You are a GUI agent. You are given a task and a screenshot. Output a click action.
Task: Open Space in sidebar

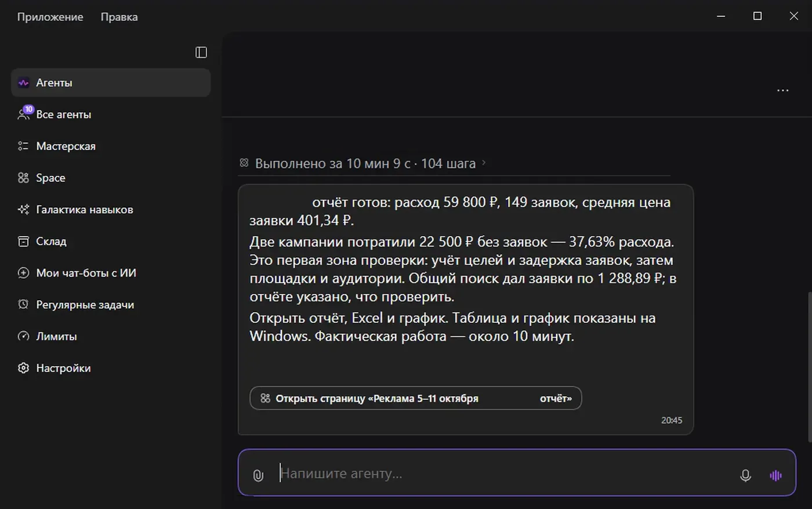(x=111, y=178)
